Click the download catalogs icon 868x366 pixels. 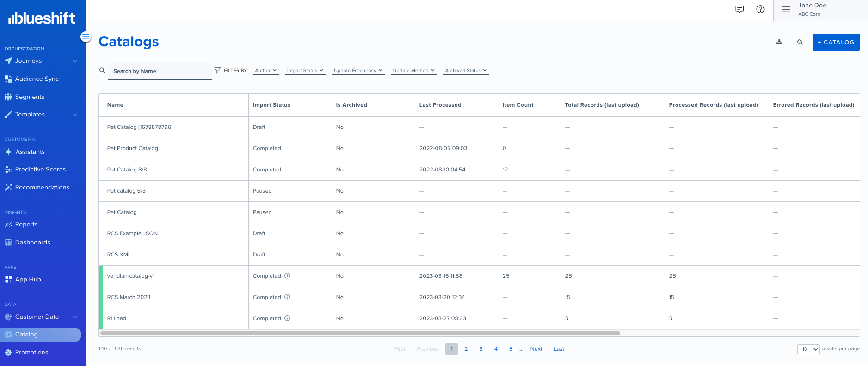pos(779,42)
